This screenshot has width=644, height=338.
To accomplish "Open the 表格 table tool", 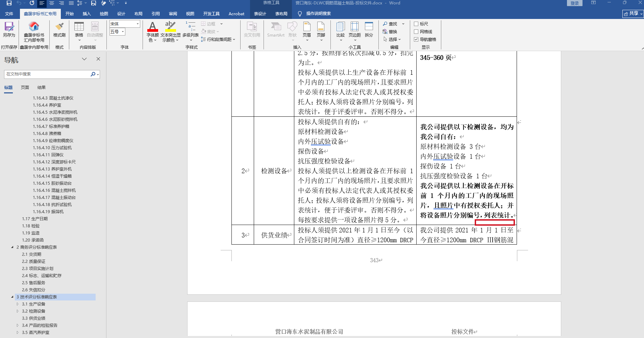I will [79, 27].
